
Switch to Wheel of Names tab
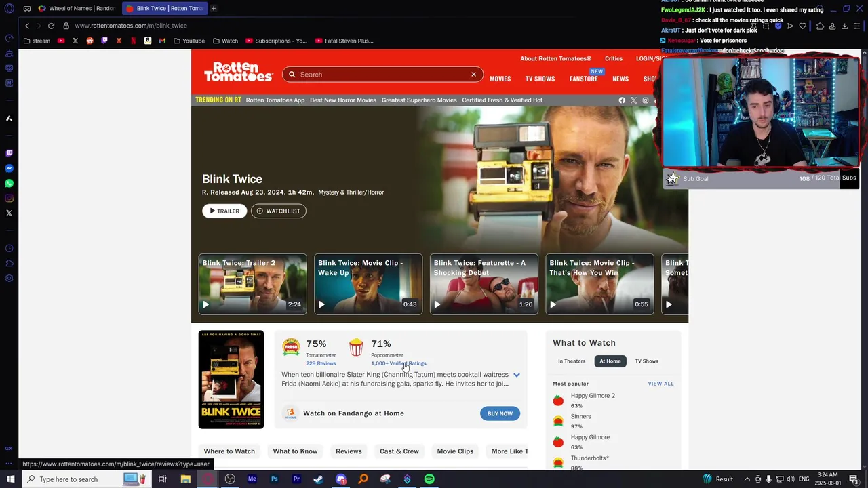click(x=76, y=8)
